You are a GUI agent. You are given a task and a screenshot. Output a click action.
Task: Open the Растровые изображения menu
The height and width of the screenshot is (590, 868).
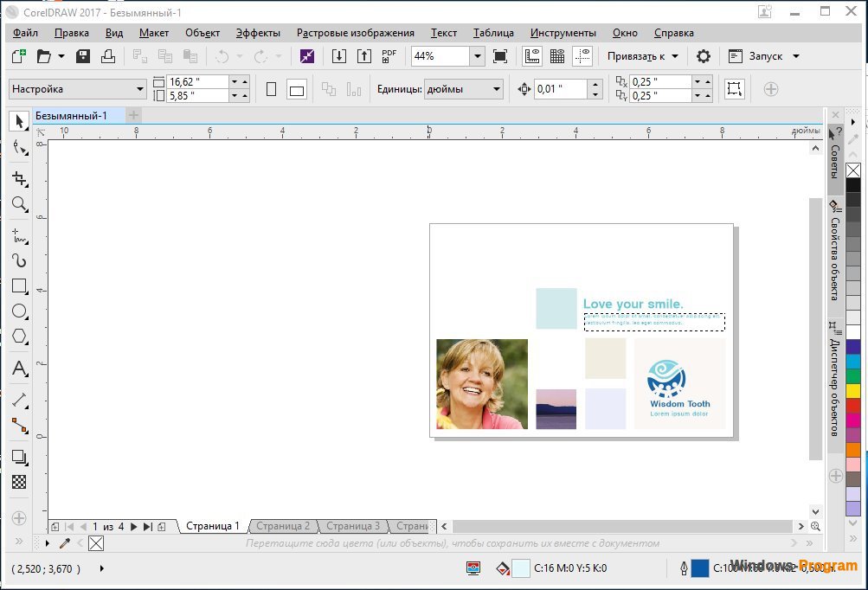[356, 33]
